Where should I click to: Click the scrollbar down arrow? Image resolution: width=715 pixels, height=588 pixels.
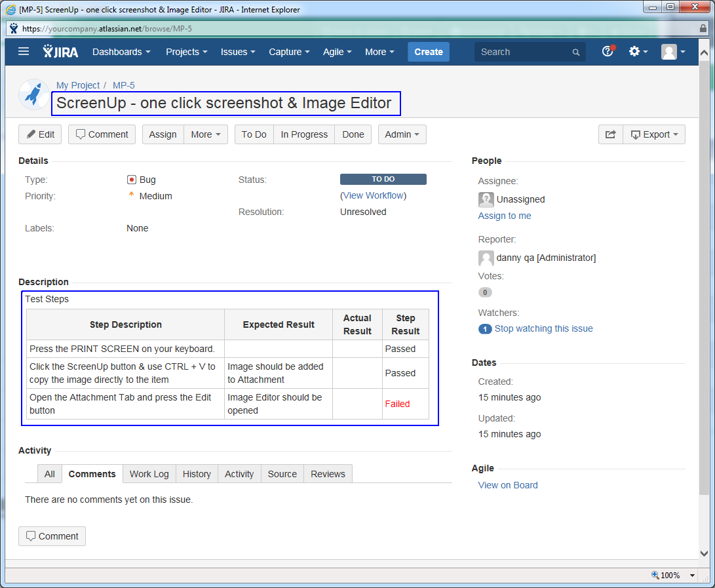(704, 553)
